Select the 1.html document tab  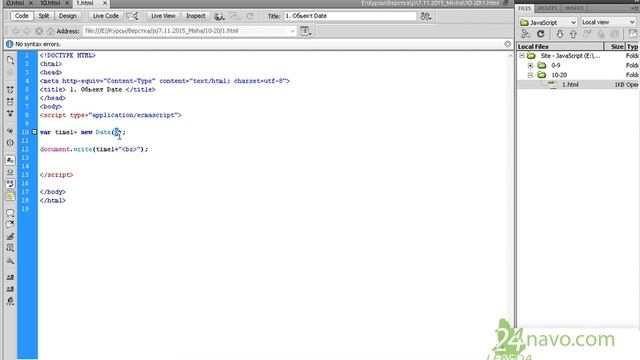click(x=85, y=3)
